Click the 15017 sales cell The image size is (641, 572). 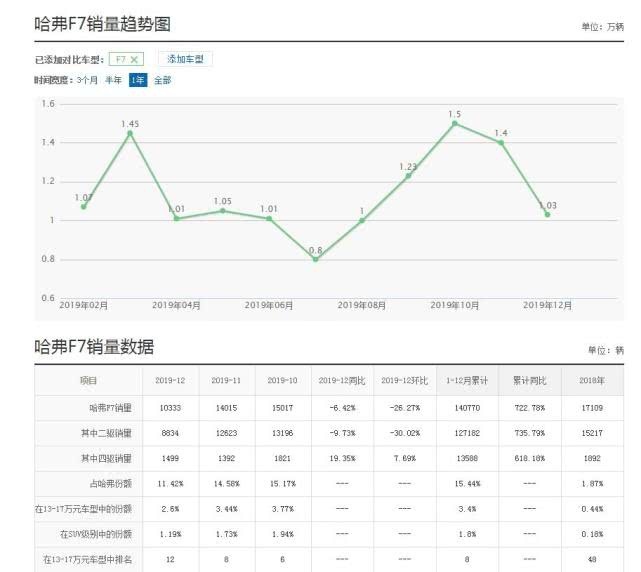[282, 408]
